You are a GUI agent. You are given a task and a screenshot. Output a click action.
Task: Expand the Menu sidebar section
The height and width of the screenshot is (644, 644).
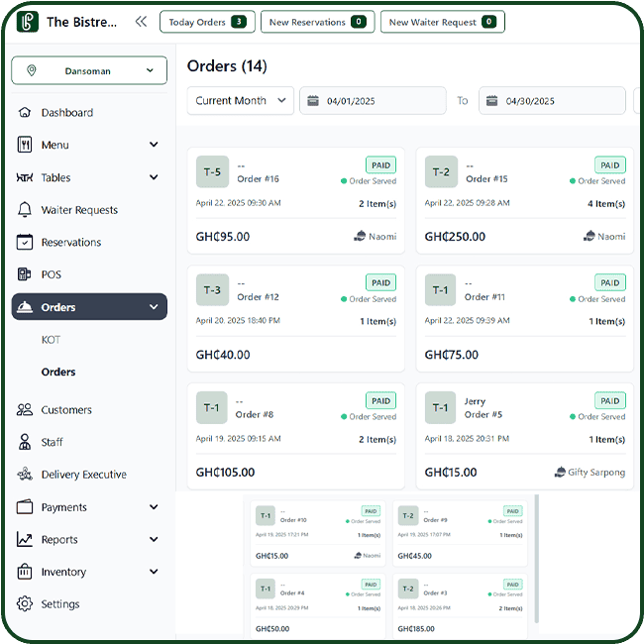click(154, 146)
